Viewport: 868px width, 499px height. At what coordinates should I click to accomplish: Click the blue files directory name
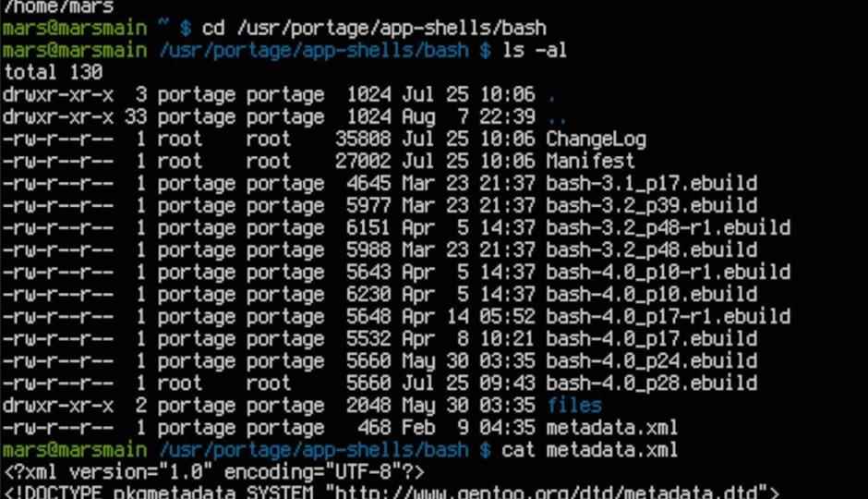(574, 406)
